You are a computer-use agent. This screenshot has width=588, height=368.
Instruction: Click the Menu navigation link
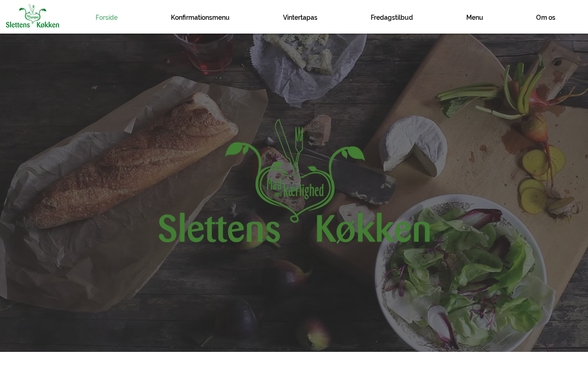click(x=475, y=17)
